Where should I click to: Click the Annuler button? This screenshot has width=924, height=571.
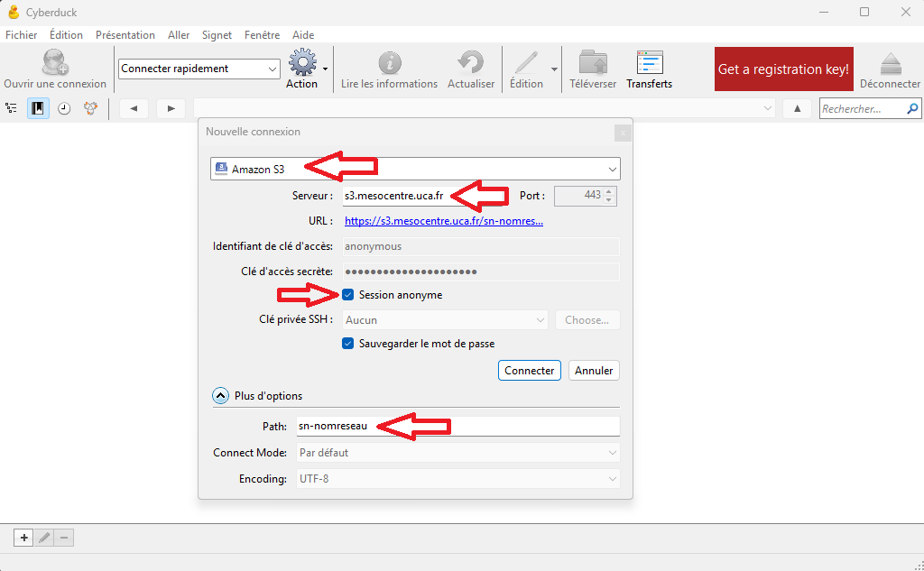pos(594,371)
